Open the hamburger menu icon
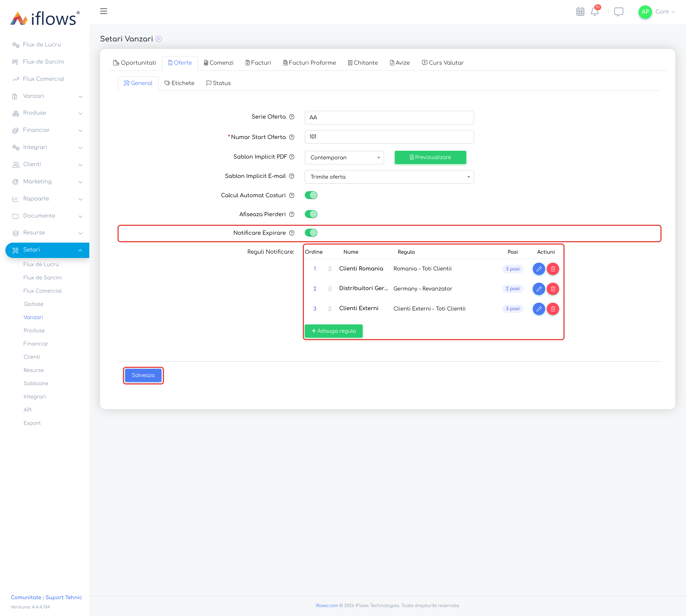Screen dimensions: 686x616 point(104,11)
